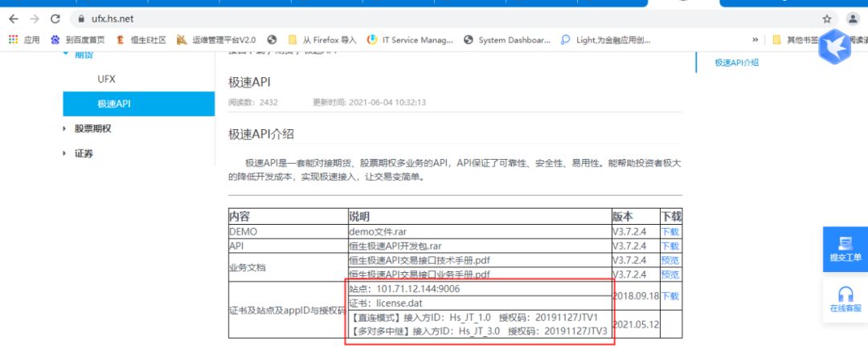Show more bookmarks with the » chevron

click(x=755, y=40)
